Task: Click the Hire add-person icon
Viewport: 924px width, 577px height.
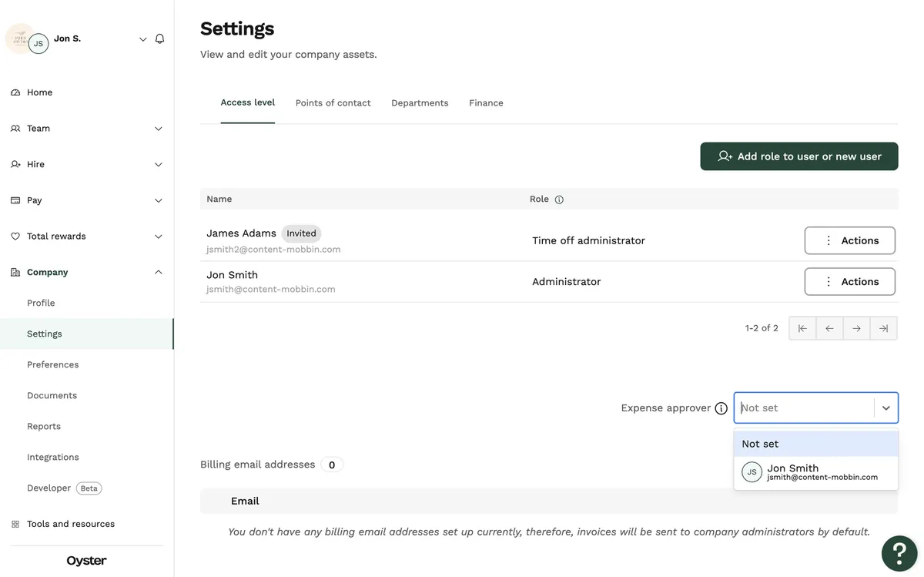Action: (x=15, y=164)
